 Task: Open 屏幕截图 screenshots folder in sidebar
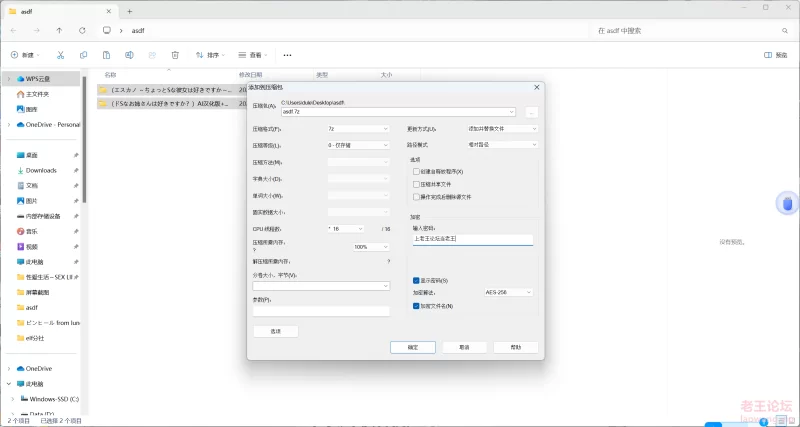[34, 292]
